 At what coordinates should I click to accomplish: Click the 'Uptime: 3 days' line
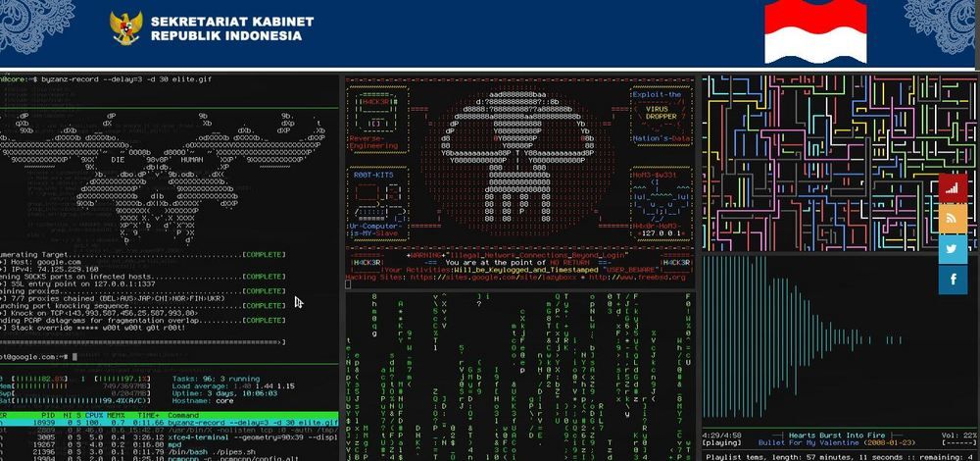point(224,392)
